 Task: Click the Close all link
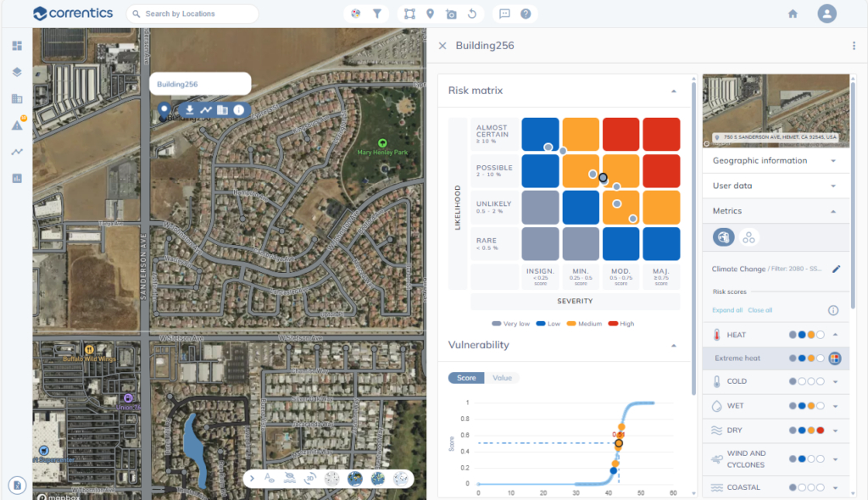pyautogui.click(x=759, y=310)
